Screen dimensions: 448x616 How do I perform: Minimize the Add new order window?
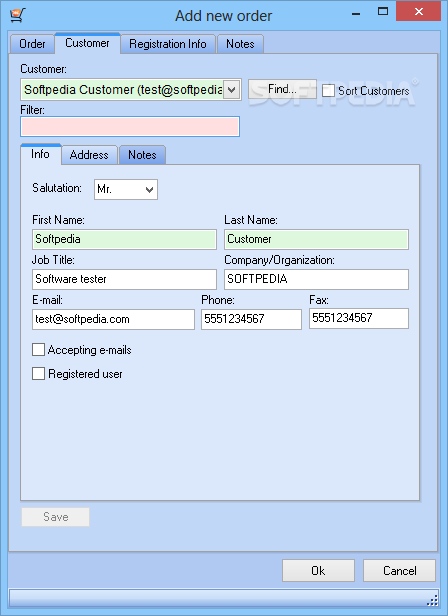tap(356, 13)
